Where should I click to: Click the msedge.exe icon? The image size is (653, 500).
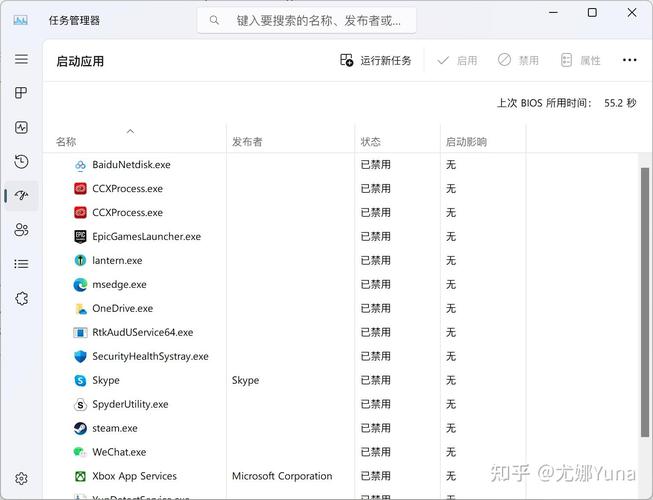[80, 285]
